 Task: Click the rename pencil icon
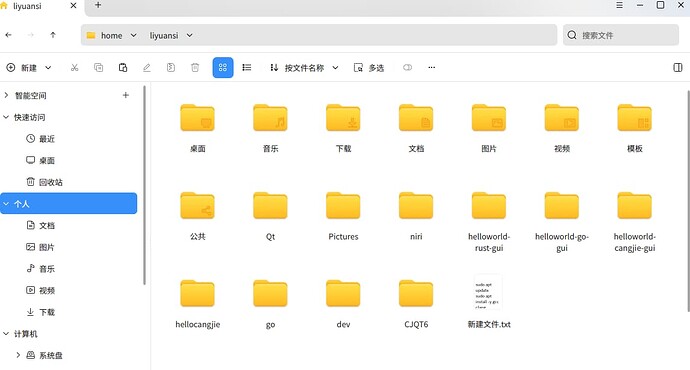pyautogui.click(x=147, y=67)
